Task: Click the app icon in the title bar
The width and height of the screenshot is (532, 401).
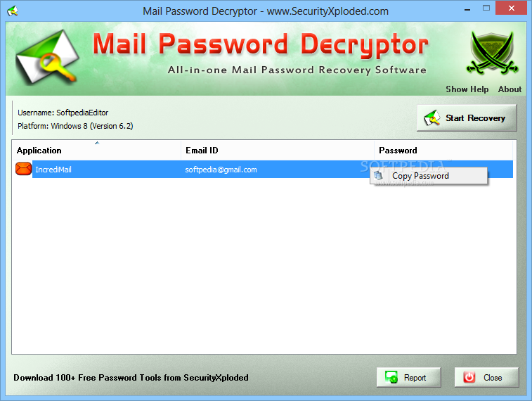Action: pos(13,11)
